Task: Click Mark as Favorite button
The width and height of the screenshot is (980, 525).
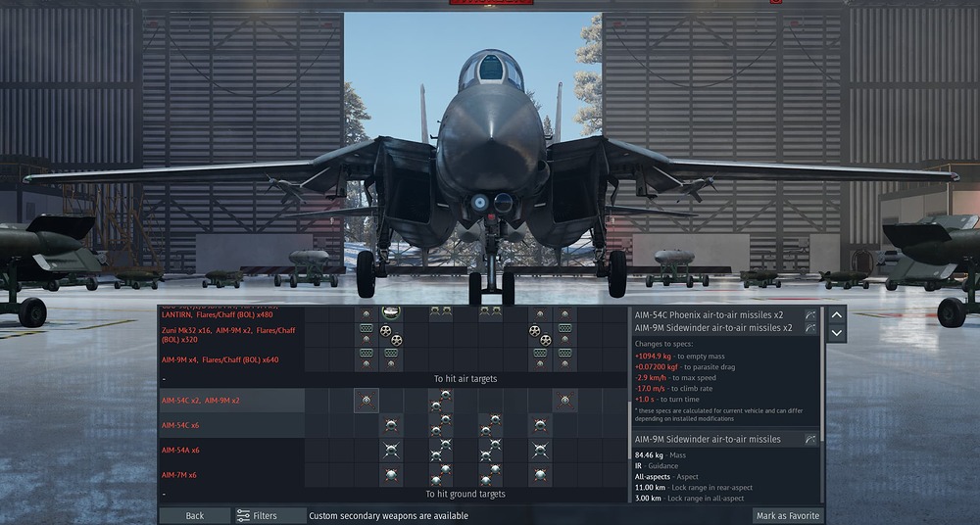Action: pyautogui.click(x=788, y=515)
